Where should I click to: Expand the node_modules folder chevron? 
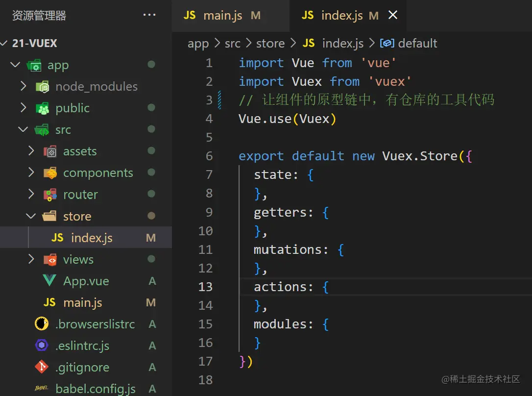pyautogui.click(x=23, y=86)
